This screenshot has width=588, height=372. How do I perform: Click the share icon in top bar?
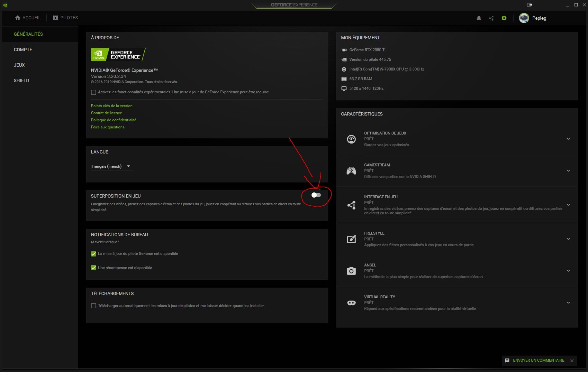pos(491,18)
